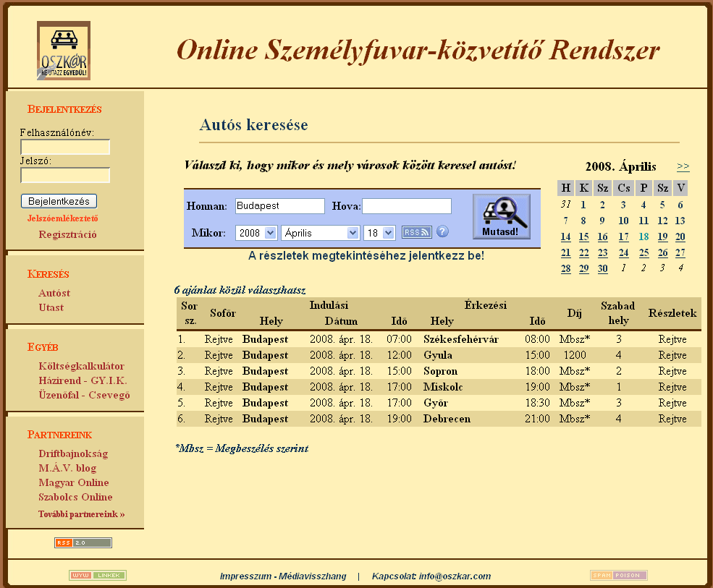This screenshot has width=713, height=588.
Task: Click the 6 ajánlat közül választhatsz text
Action: (240, 290)
